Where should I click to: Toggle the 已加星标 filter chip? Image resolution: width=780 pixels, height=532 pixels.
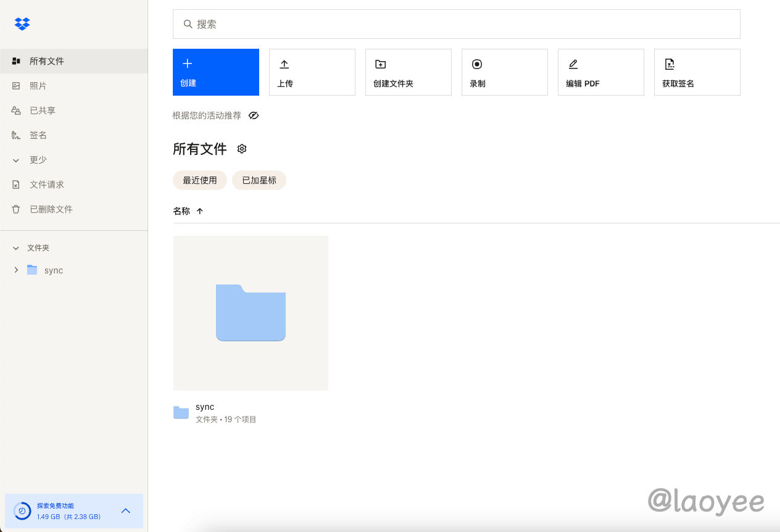259,180
